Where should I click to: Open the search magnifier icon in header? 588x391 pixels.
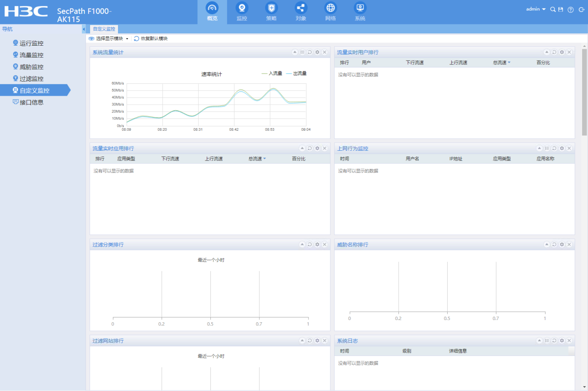pos(553,9)
